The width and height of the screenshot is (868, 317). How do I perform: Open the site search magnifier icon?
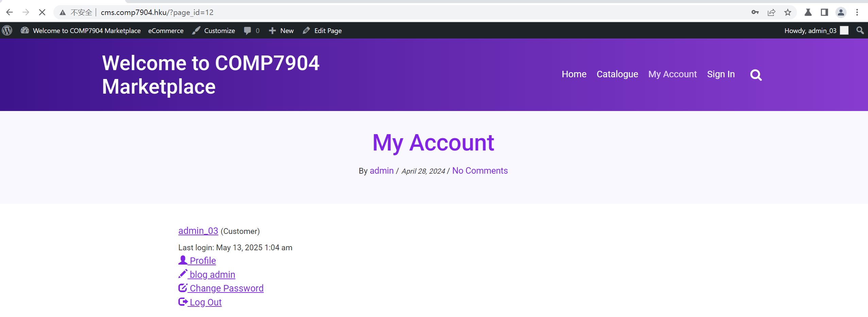[x=756, y=75]
